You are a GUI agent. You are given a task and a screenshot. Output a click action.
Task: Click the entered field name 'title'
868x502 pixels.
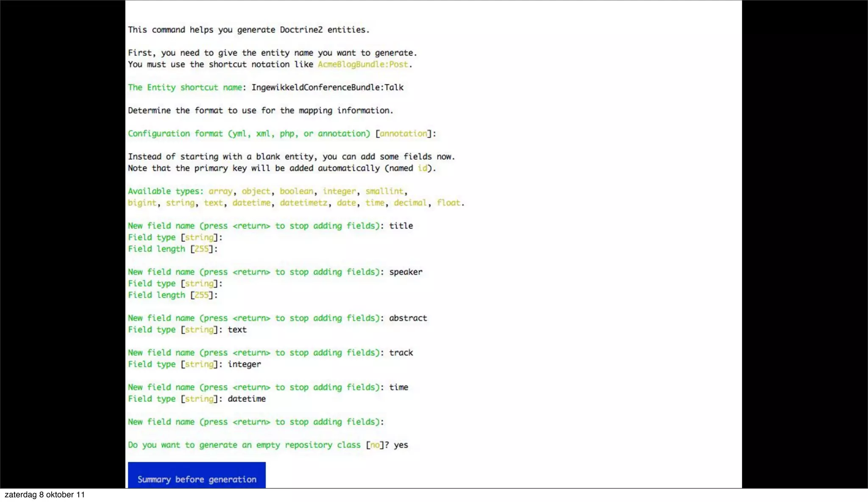pyautogui.click(x=401, y=226)
